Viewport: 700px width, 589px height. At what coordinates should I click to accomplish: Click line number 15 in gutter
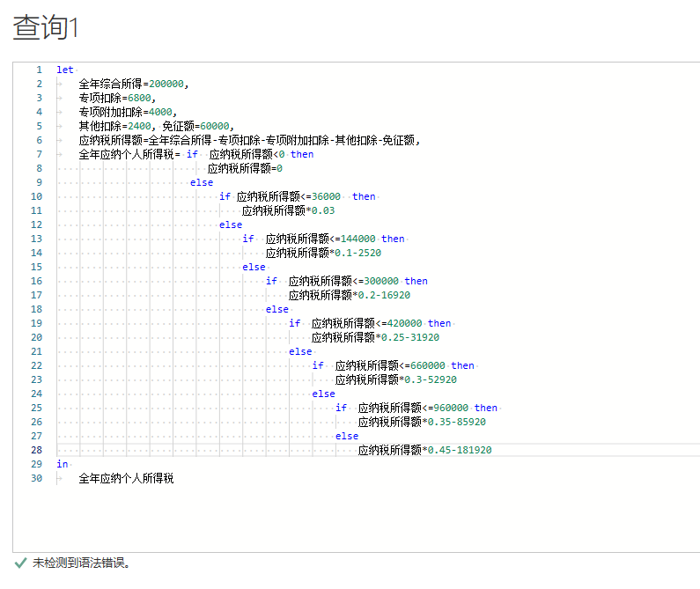tap(37, 267)
